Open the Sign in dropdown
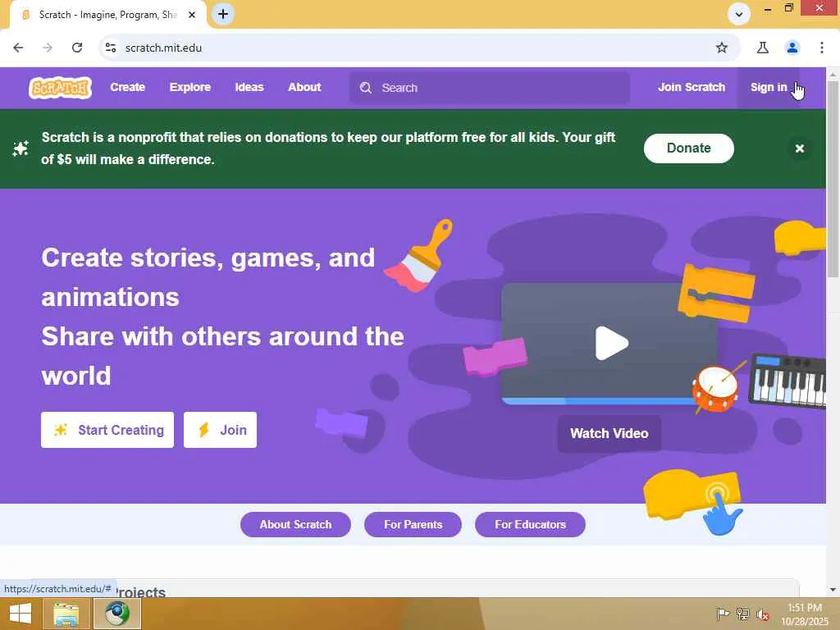The image size is (840, 630). [768, 87]
